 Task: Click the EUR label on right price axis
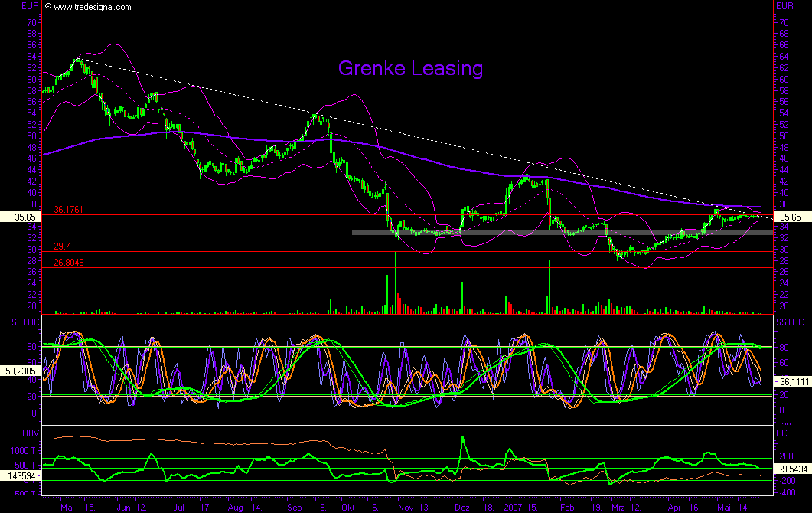786,5
